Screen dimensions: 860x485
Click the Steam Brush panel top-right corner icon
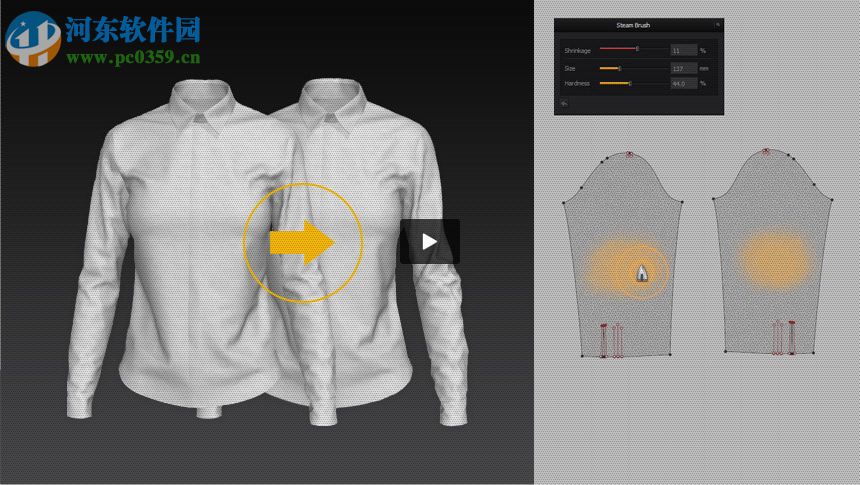[717, 25]
